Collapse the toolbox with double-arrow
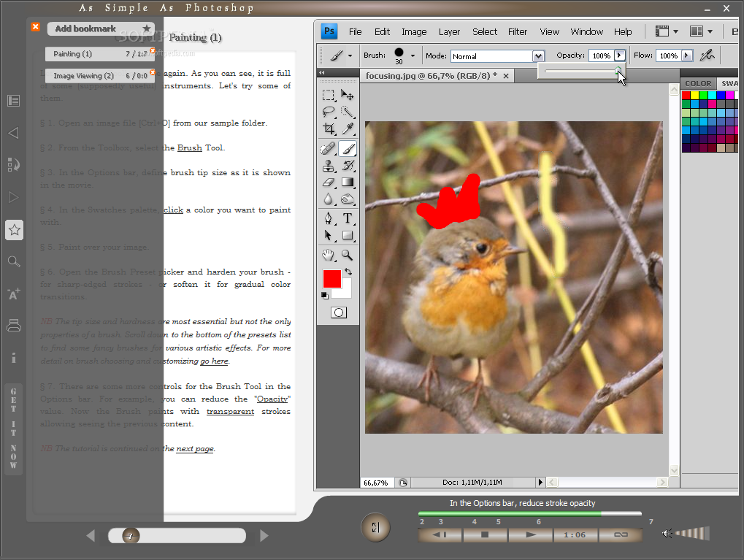 322,72
